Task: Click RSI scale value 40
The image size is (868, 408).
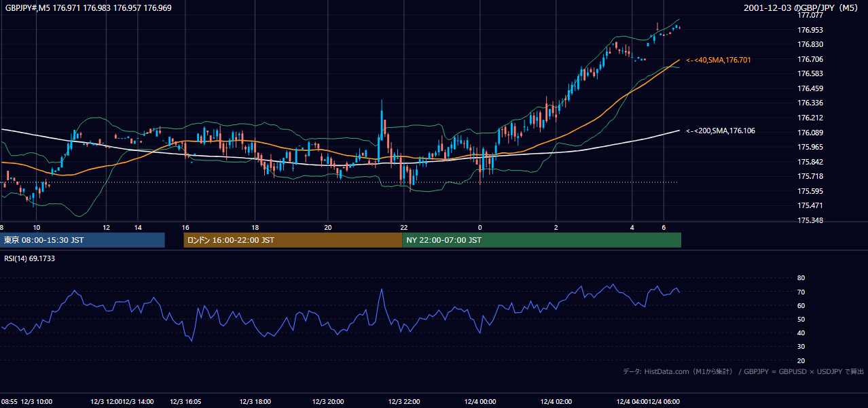Action: click(801, 333)
